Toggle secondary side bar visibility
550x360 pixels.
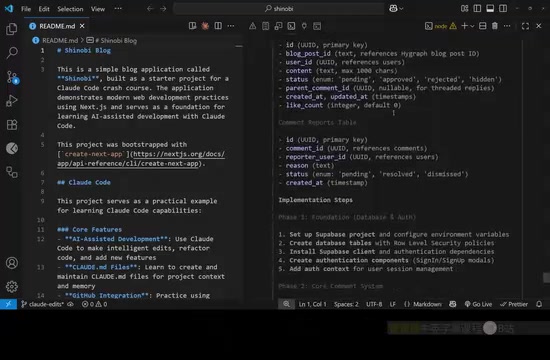[x=503, y=8]
